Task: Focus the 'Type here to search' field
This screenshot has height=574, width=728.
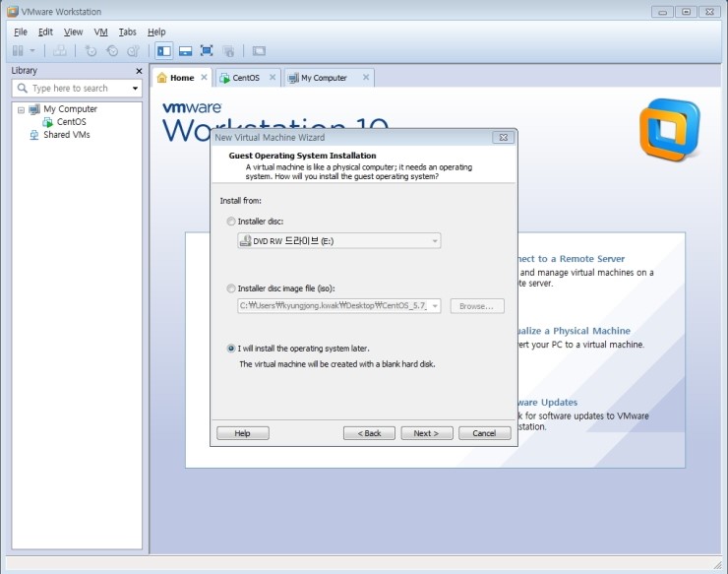Action: click(x=77, y=89)
